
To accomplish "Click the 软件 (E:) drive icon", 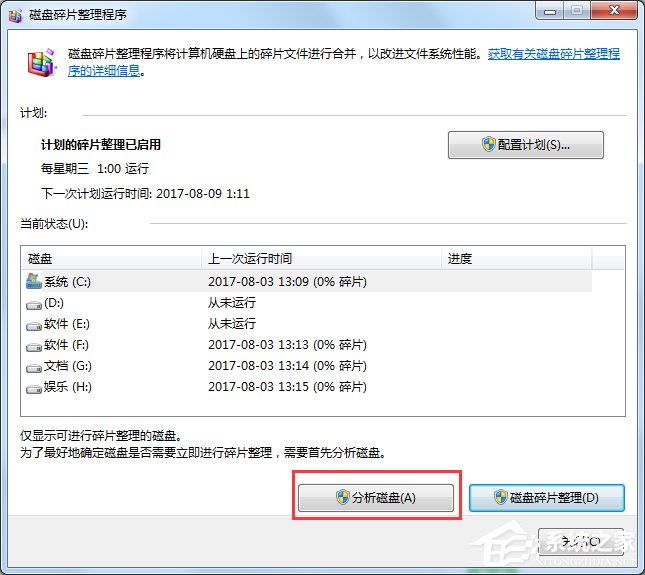I will click(34, 326).
